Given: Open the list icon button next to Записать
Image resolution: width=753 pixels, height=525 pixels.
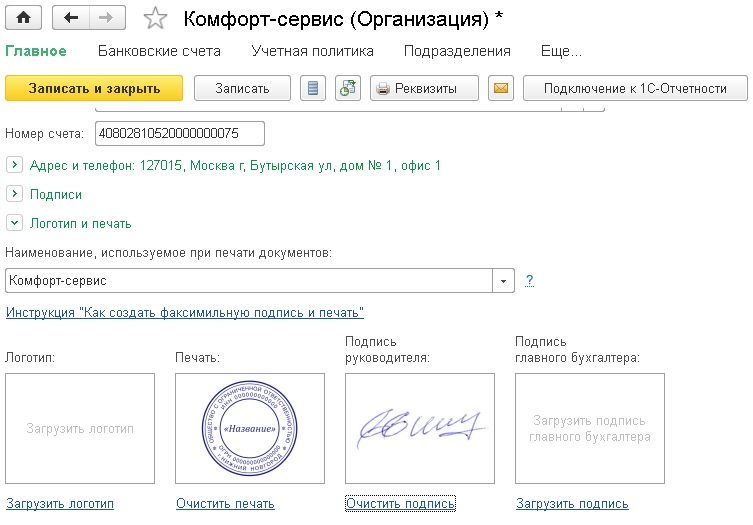Looking at the screenshot, I should pos(313,88).
